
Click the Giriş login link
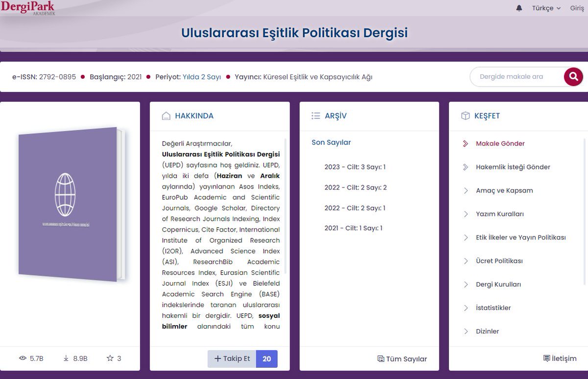[578, 8]
